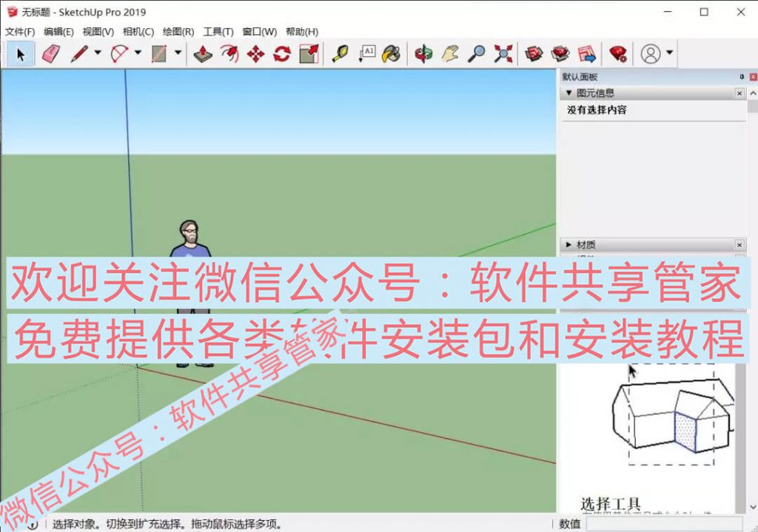Close the 默认面板 tray
This screenshot has height=532, width=758.
tap(753, 77)
